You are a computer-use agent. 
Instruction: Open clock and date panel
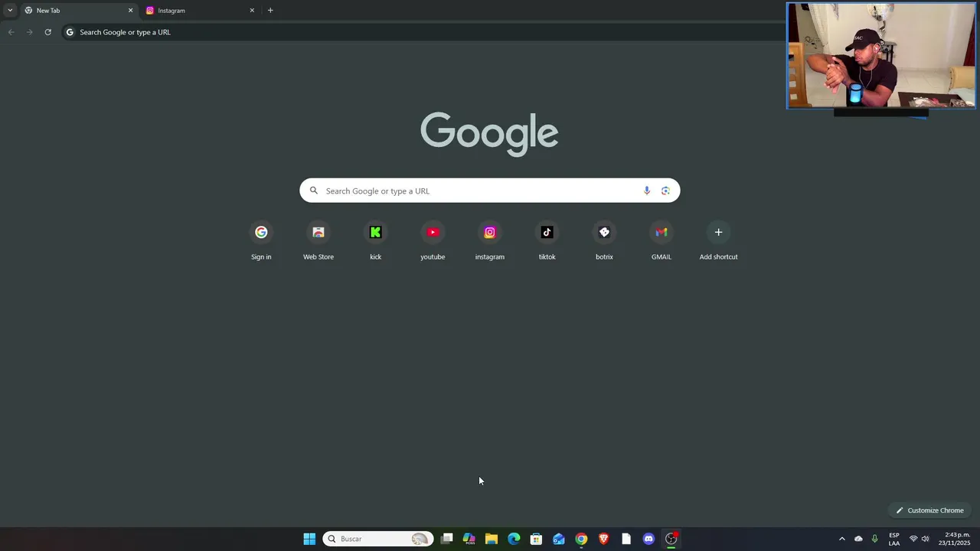coord(955,539)
